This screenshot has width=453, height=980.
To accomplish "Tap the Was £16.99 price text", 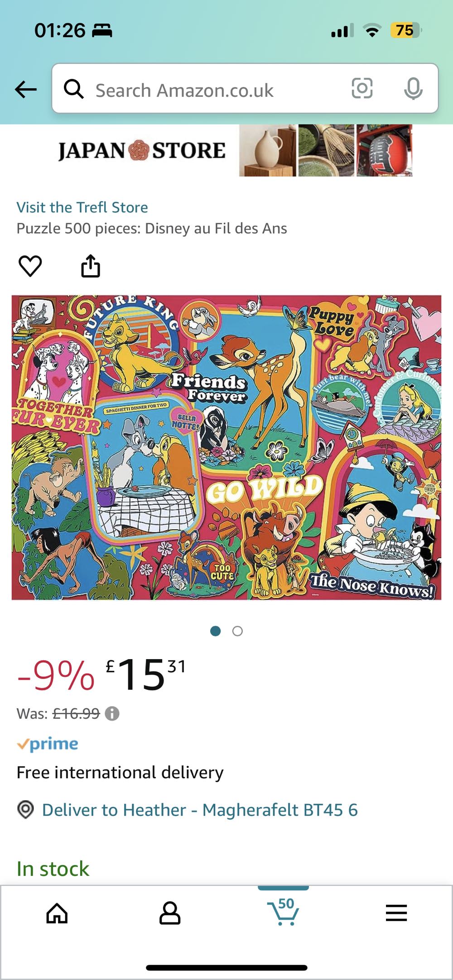I will click(x=58, y=714).
